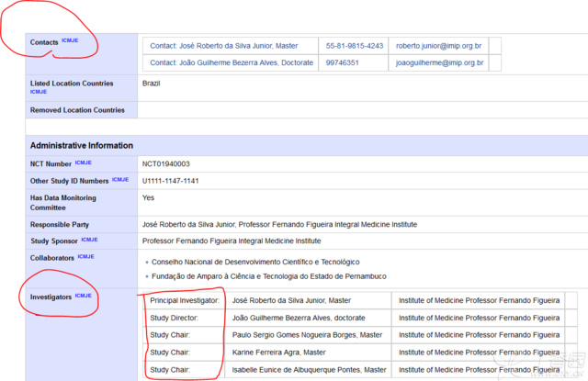Select the Other Study ID Numbers label
Image resolution: width=588 pixels, height=381 pixels.
point(70,181)
